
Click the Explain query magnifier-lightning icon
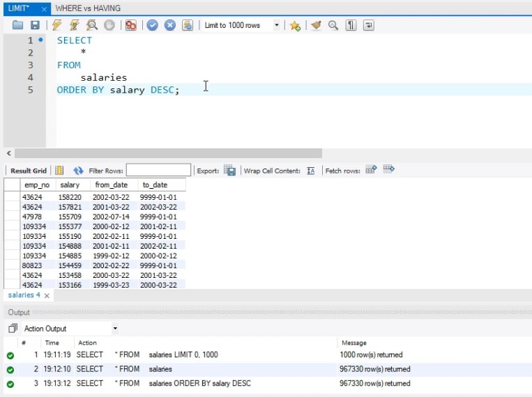pos(92,25)
